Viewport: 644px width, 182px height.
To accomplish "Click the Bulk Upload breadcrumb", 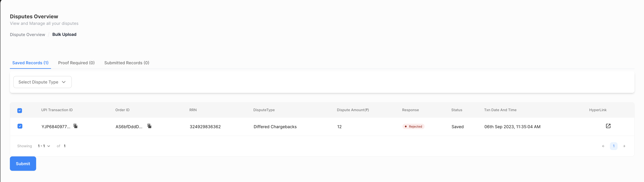I will [x=64, y=35].
